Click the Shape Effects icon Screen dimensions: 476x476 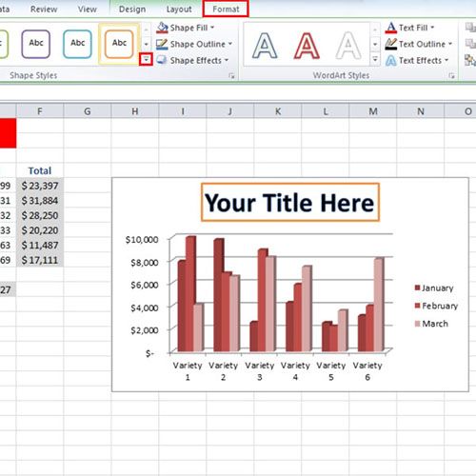click(x=162, y=60)
